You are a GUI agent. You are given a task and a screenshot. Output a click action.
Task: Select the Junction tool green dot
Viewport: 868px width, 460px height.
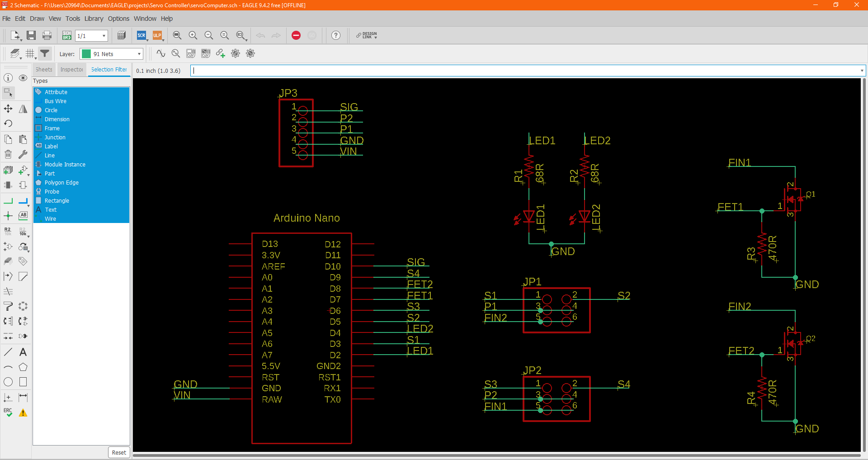point(8,216)
